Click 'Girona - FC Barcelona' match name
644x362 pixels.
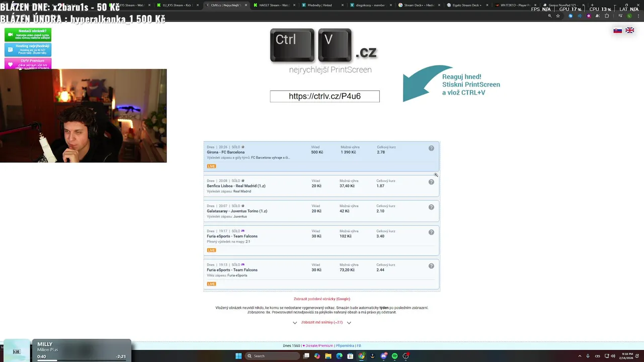coord(225,152)
